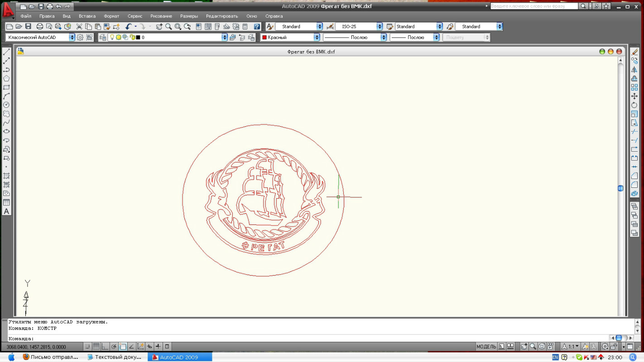The height and width of the screenshot is (362, 644).
Task: Click the Plot printer icon
Action: click(x=40, y=27)
